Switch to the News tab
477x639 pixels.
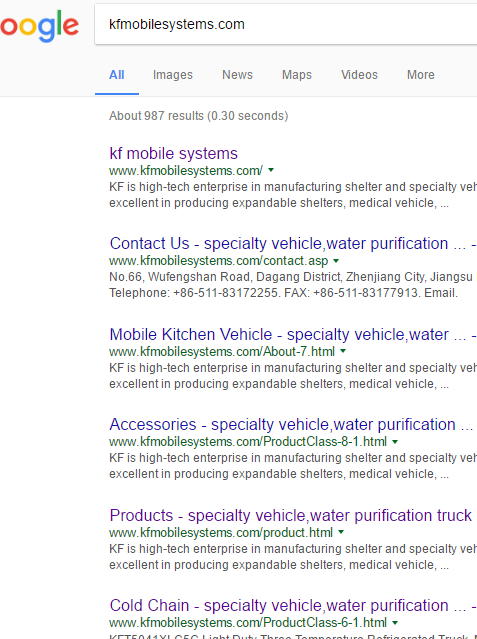click(237, 75)
